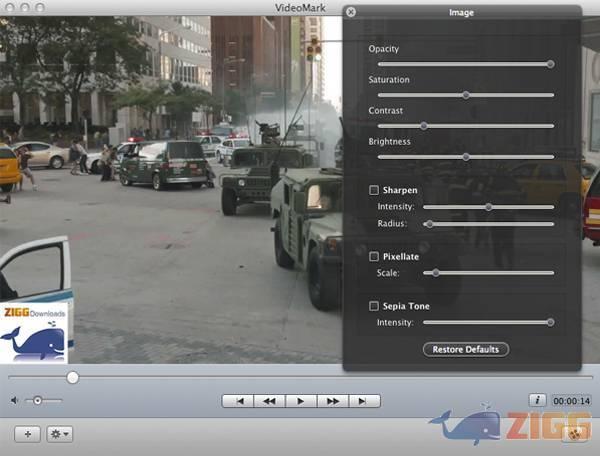
Task: Click the Sharpen label
Action: pos(400,190)
